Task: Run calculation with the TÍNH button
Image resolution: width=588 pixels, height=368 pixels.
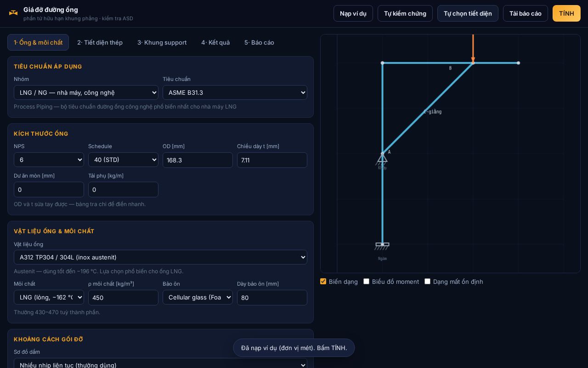Action: point(566,13)
